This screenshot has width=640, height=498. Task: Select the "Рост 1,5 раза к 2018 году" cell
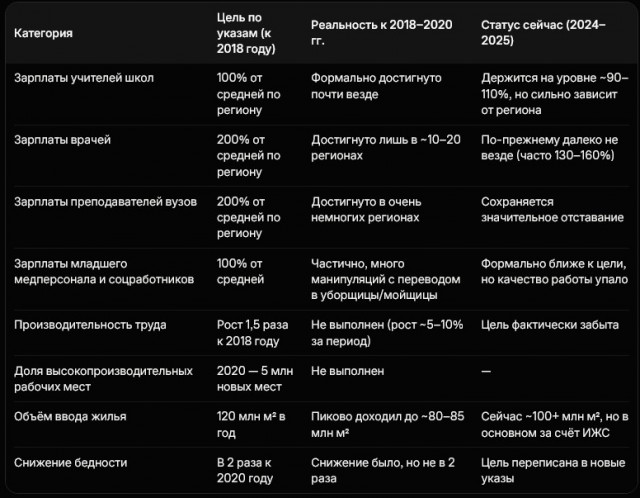(x=251, y=333)
